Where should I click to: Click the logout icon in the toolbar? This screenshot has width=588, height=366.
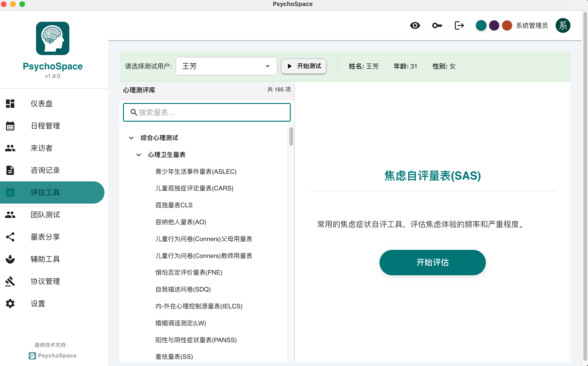tap(459, 25)
